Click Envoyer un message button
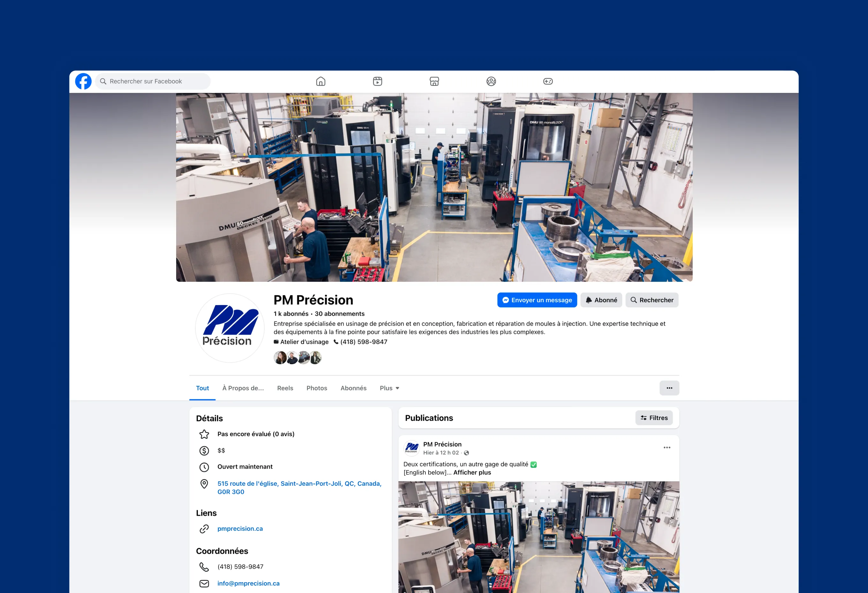Viewport: 868px width, 593px height. click(537, 300)
